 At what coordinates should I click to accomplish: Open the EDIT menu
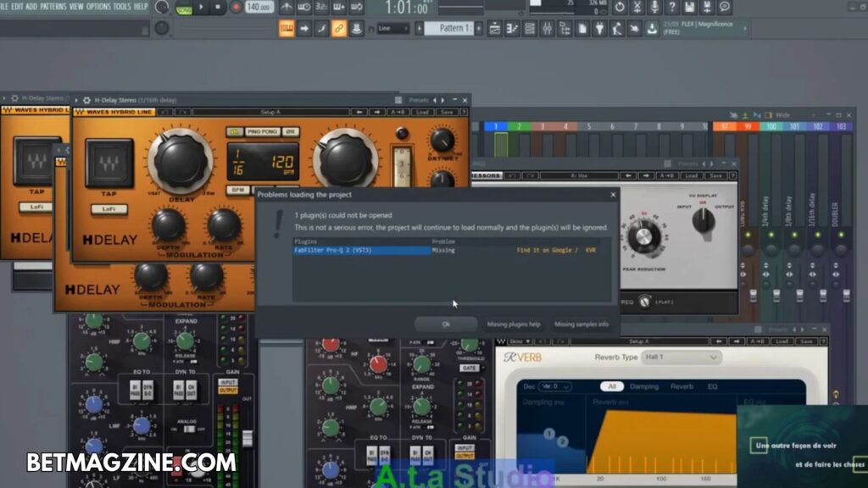[17, 7]
